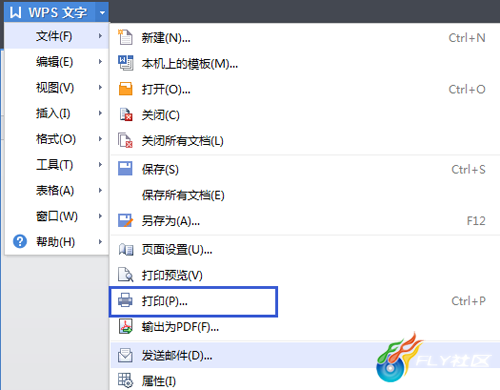Click the Close document icon

click(x=126, y=115)
